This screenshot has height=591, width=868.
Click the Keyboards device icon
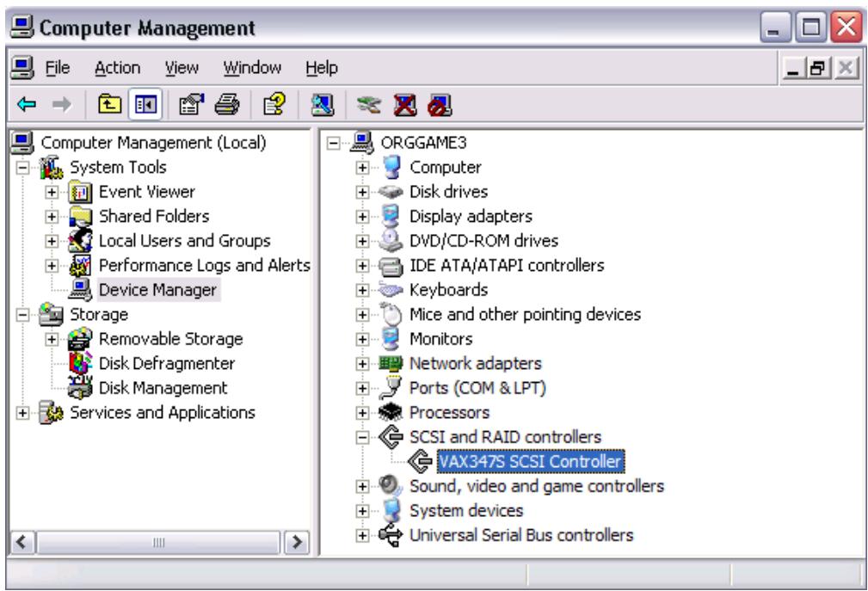[x=391, y=289]
